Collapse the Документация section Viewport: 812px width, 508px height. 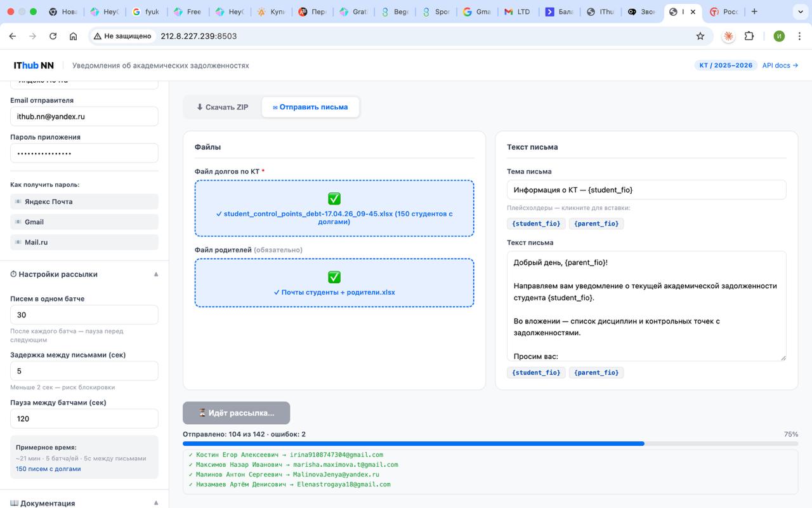click(156, 503)
